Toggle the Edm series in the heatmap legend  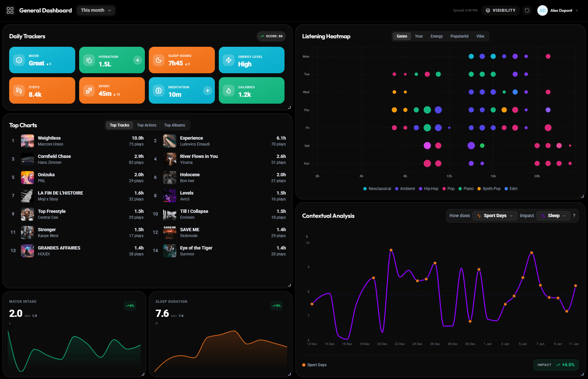(x=511, y=189)
